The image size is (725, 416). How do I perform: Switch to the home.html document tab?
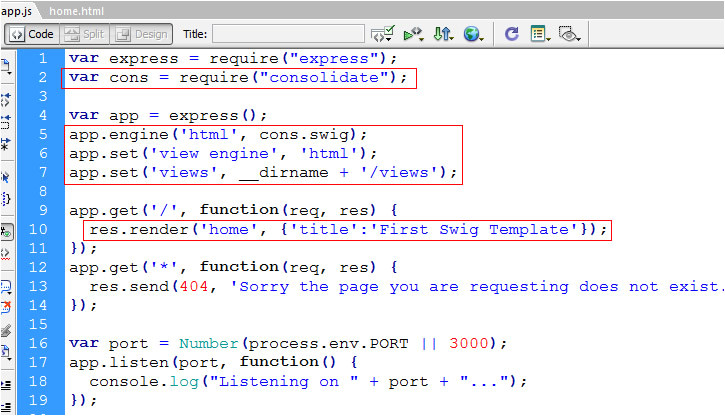pyautogui.click(x=76, y=11)
